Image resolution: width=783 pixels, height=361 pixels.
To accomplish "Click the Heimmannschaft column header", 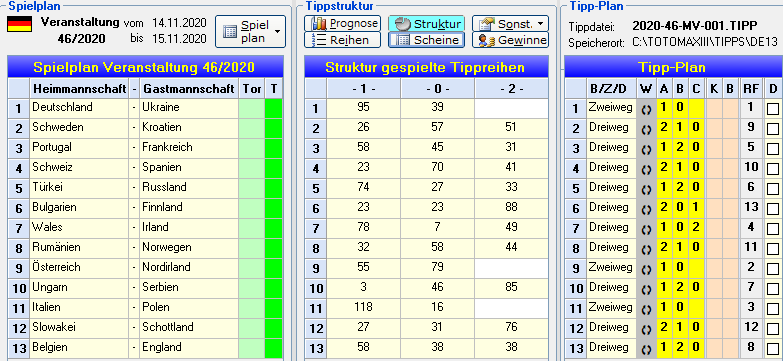I will [79, 89].
